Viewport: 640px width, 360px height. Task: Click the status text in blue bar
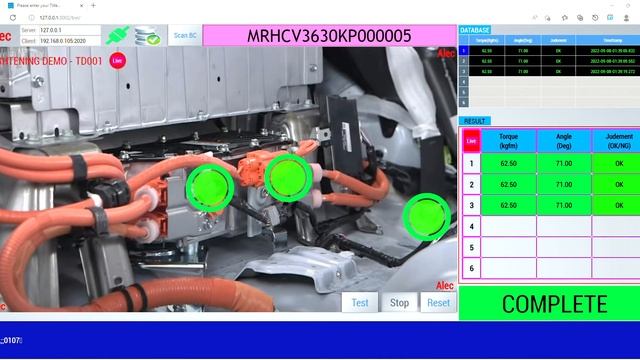pos(11,340)
